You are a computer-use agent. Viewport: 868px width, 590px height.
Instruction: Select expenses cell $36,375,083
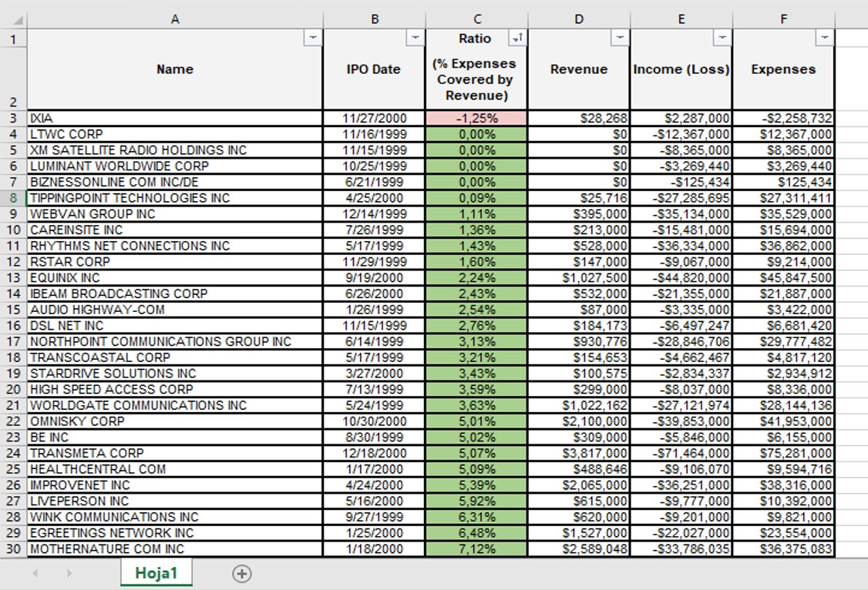784,549
